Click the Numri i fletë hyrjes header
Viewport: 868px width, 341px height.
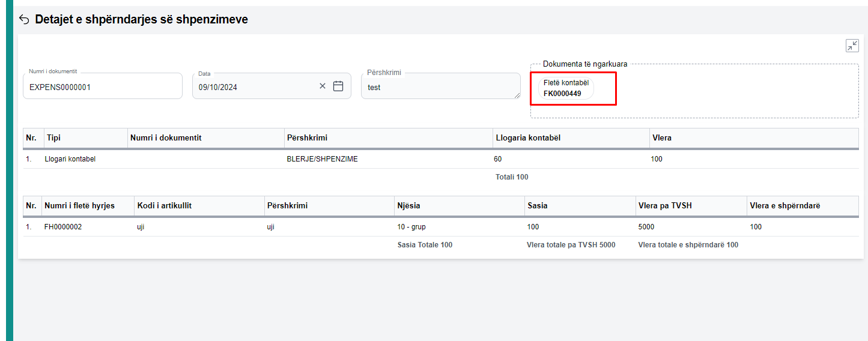pyautogui.click(x=79, y=206)
